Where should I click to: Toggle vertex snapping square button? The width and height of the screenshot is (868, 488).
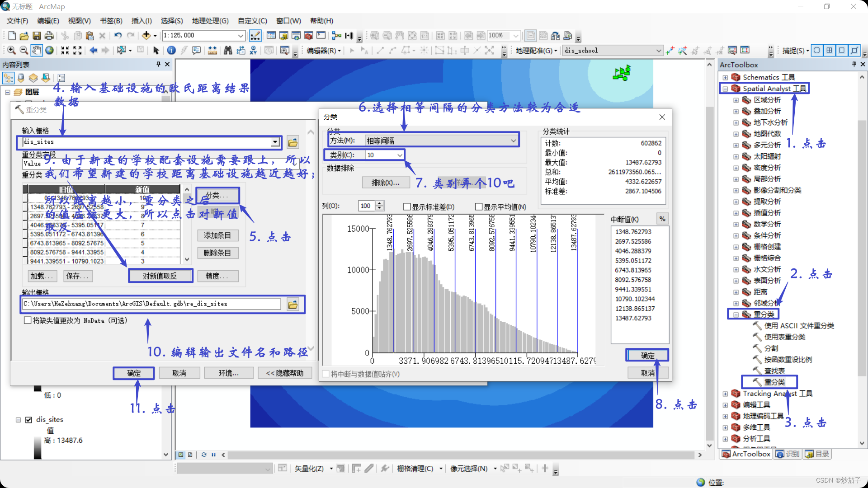coord(842,50)
